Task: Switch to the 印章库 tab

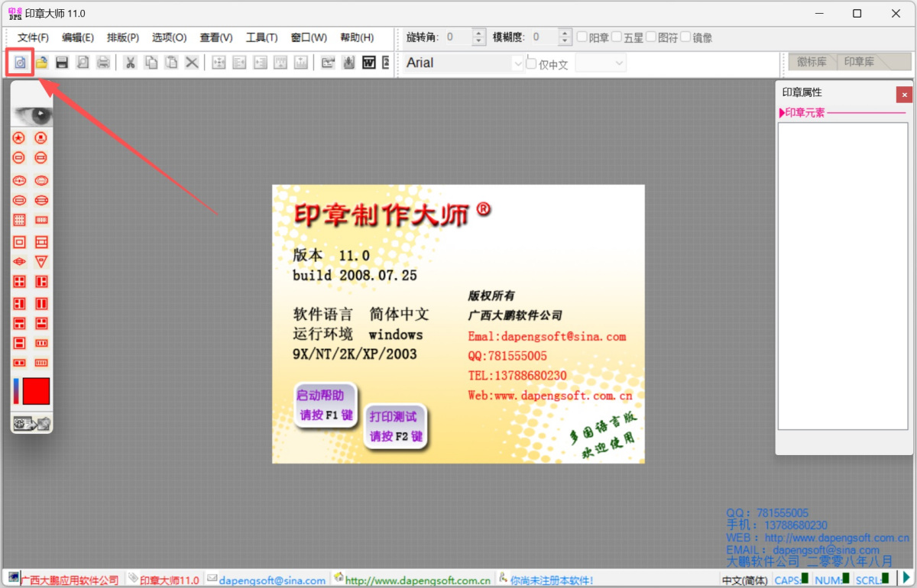Action: (860, 62)
